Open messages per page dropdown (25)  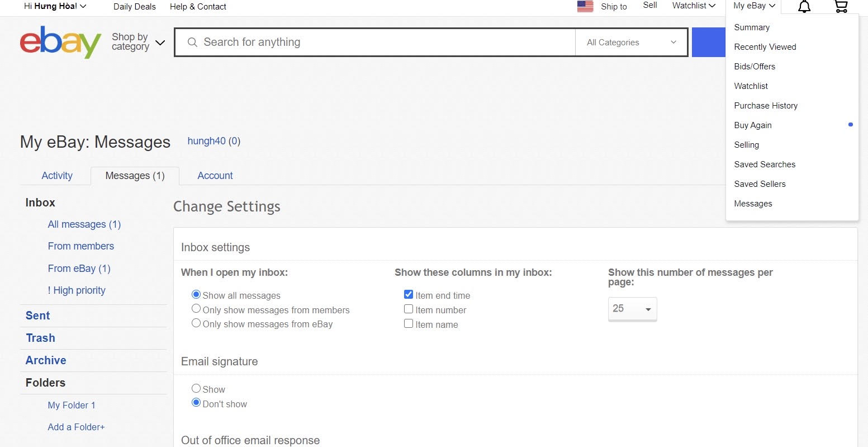pyautogui.click(x=632, y=309)
